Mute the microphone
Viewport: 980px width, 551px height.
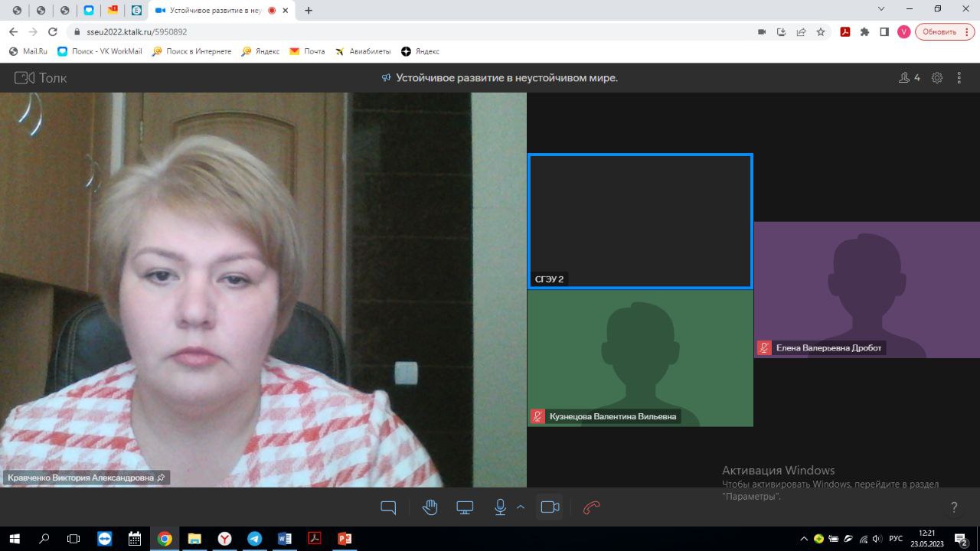[x=500, y=507]
